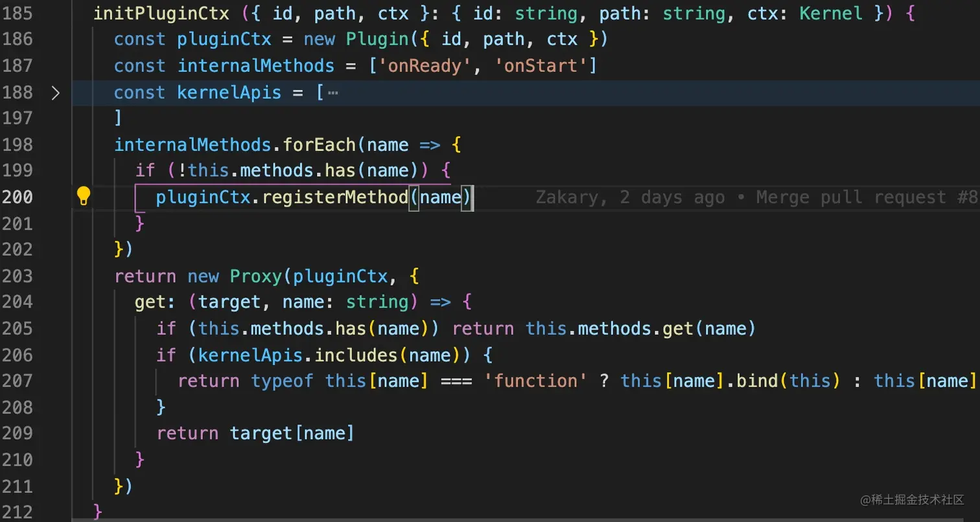Screen dimensions: 980x522
Task: Click the Plugin class name on line 186
Action: [x=378, y=40]
